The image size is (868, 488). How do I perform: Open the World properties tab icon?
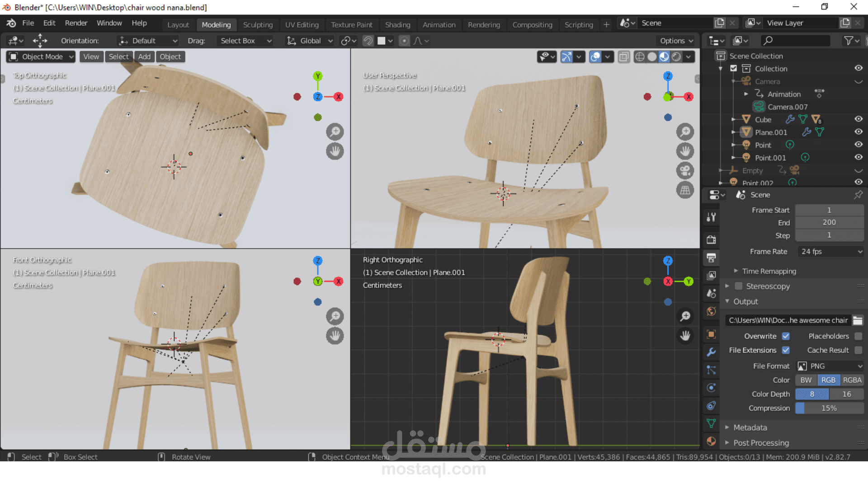[711, 311]
